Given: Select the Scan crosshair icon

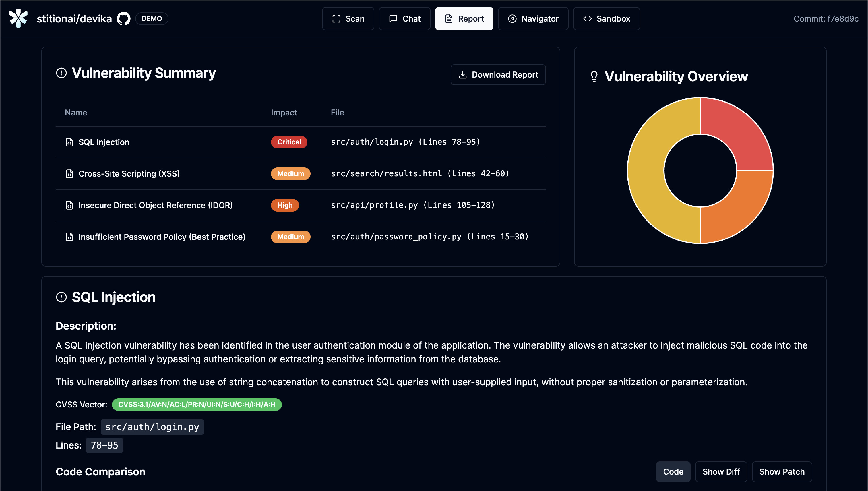Looking at the screenshot, I should [x=336, y=19].
